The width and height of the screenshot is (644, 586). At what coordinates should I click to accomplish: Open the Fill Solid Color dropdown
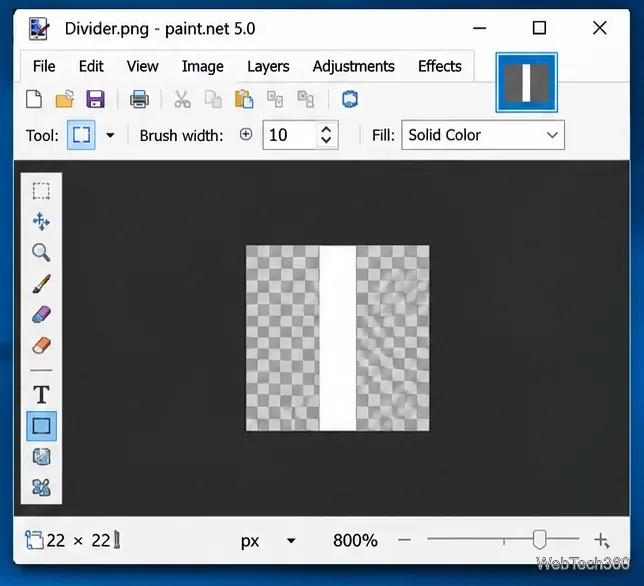click(483, 135)
